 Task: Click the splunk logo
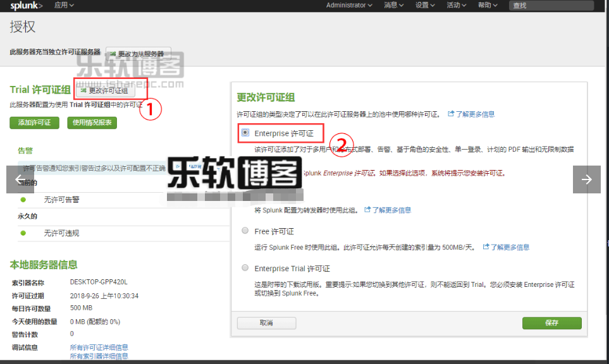pos(26,6)
